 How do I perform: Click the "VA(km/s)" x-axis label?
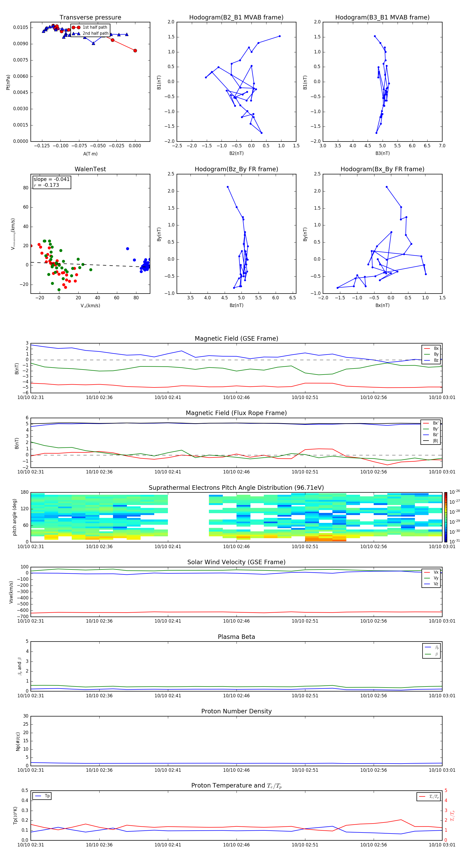point(90,306)
